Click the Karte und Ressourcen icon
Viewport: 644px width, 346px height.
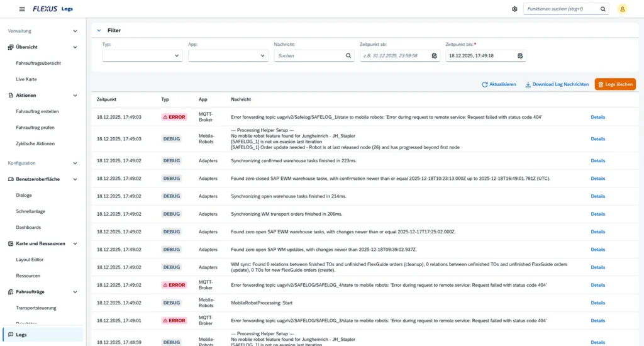tap(11, 243)
